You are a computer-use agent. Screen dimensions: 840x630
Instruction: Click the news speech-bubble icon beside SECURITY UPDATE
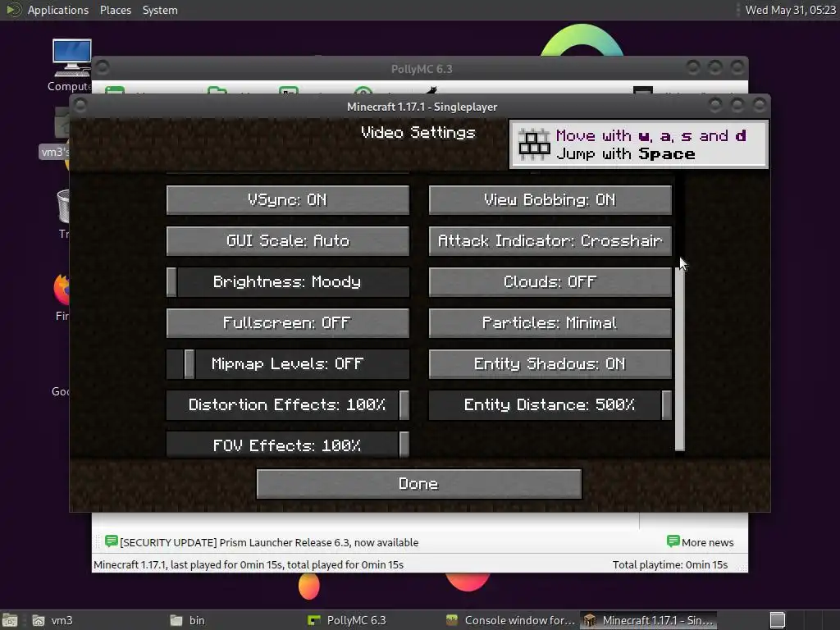pyautogui.click(x=112, y=541)
